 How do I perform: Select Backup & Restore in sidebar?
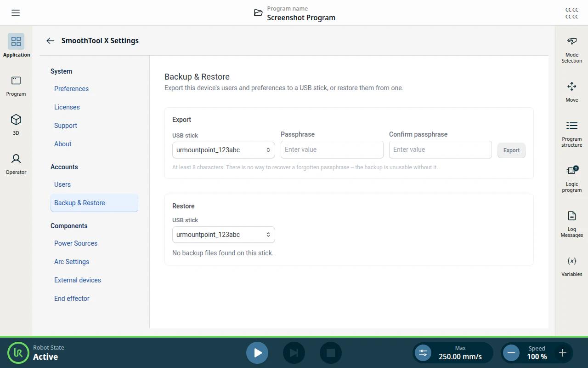(x=94, y=203)
